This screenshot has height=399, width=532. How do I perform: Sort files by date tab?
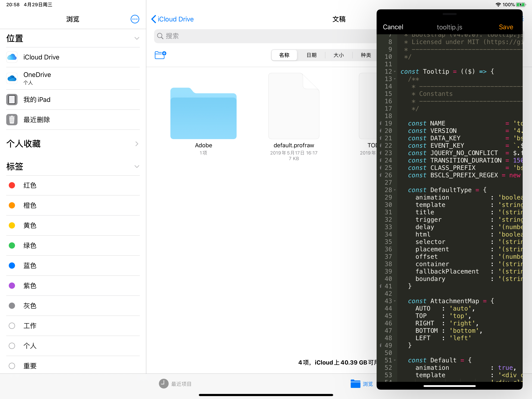[311, 55]
